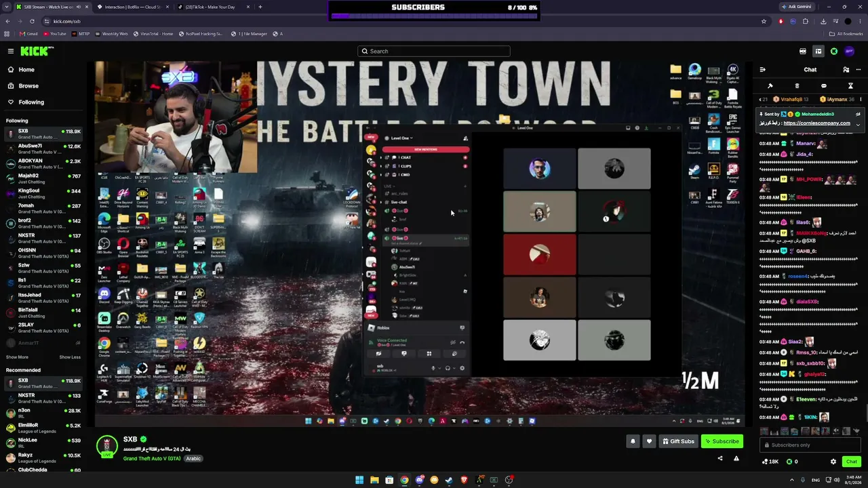
Task: Collapse the chat panel with arrow icon
Action: tap(762, 70)
